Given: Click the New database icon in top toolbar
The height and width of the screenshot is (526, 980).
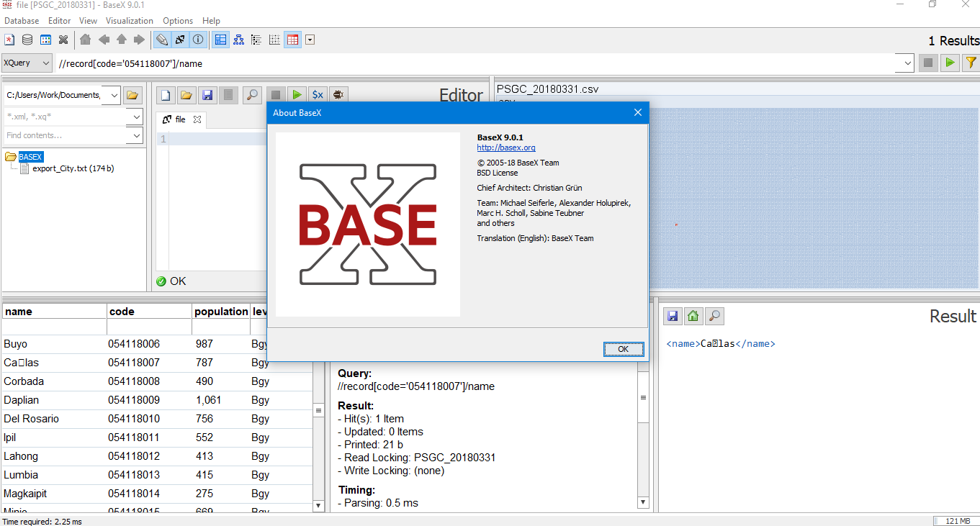Looking at the screenshot, I should [10, 40].
